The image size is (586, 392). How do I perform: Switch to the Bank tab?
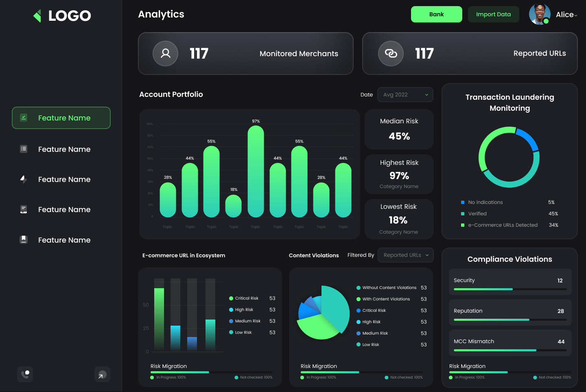tap(436, 14)
